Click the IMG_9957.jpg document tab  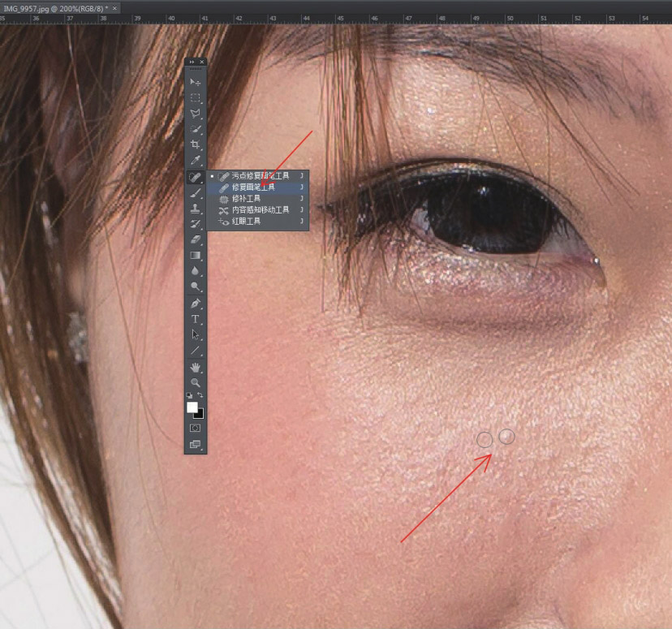pos(55,7)
